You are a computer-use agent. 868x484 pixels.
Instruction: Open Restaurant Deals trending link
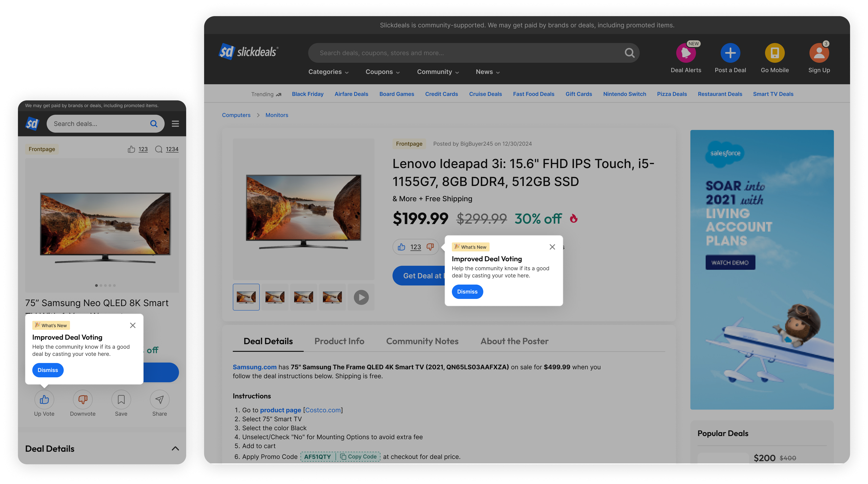click(720, 94)
